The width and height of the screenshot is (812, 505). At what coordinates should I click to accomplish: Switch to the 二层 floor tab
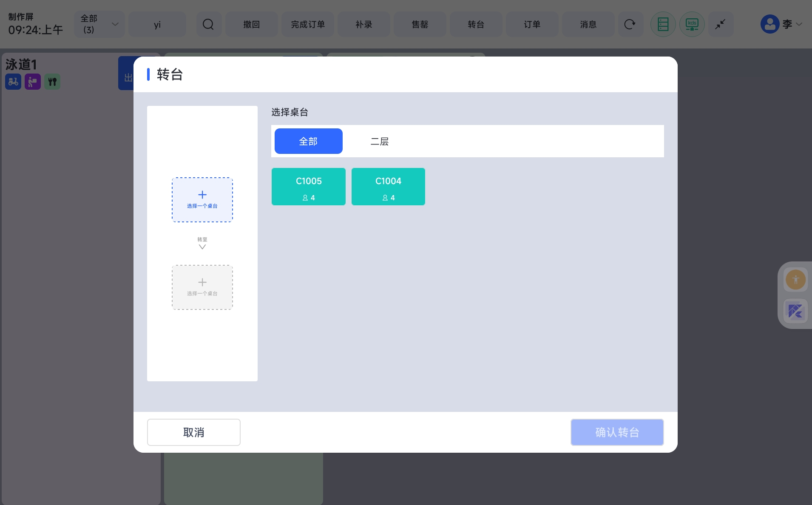tap(379, 141)
